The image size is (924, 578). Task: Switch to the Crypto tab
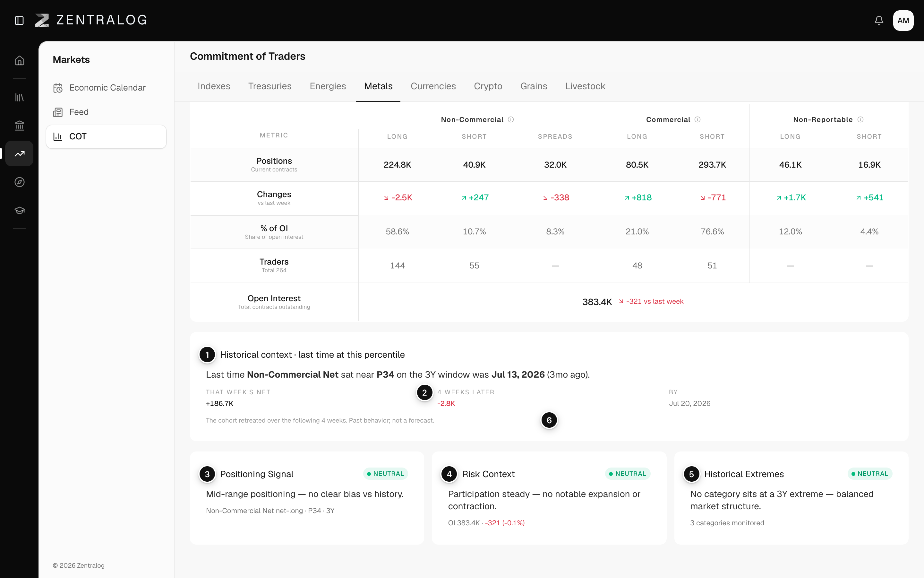pos(488,86)
